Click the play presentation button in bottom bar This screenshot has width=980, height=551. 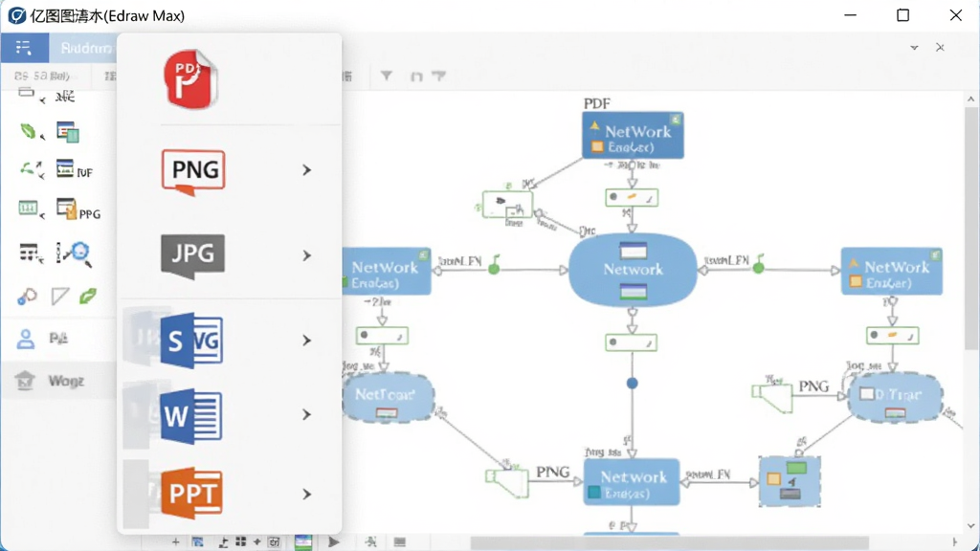334,541
